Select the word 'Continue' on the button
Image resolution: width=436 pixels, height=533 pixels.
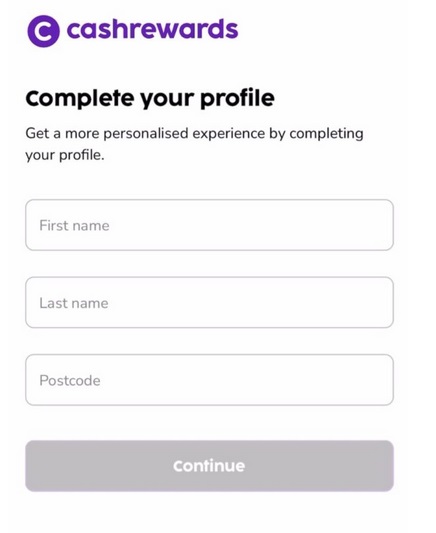(x=209, y=466)
